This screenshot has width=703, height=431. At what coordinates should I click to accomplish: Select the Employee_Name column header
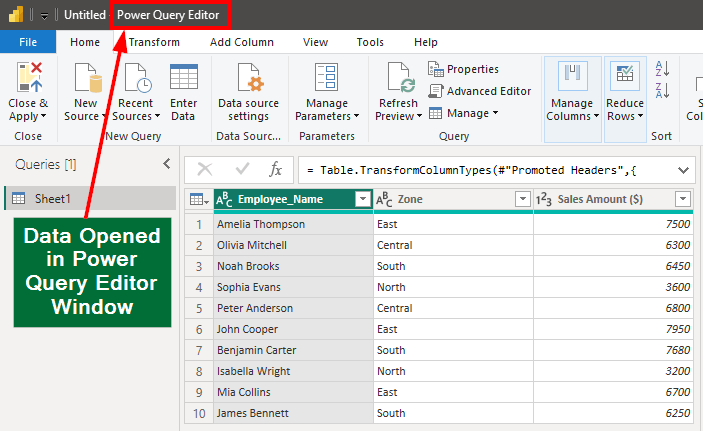(281, 199)
